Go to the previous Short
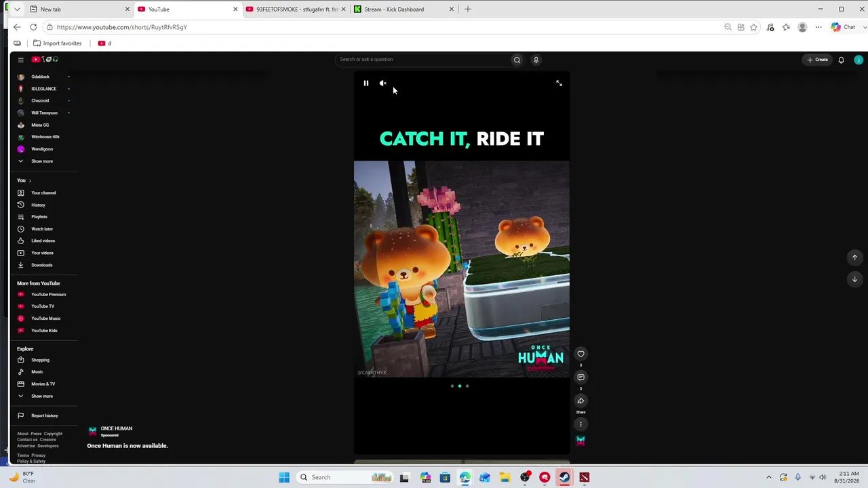This screenshot has height=488, width=868. pyautogui.click(x=854, y=258)
